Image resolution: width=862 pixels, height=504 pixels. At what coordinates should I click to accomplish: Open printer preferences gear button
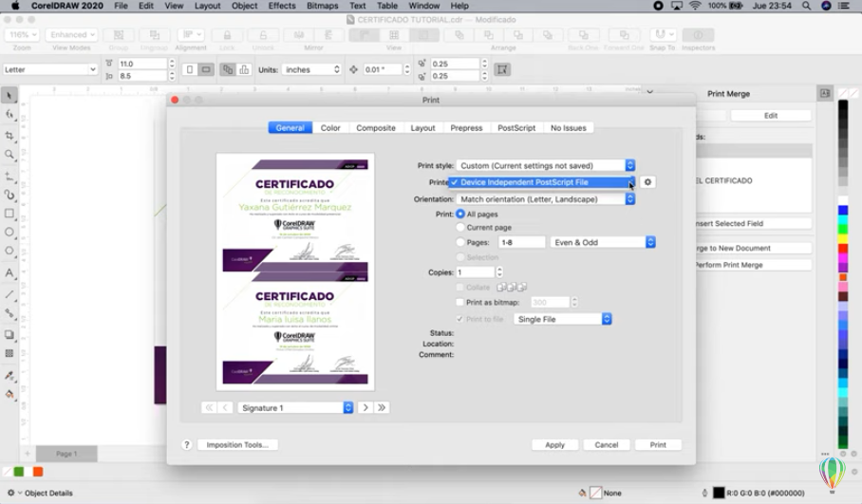click(x=647, y=182)
